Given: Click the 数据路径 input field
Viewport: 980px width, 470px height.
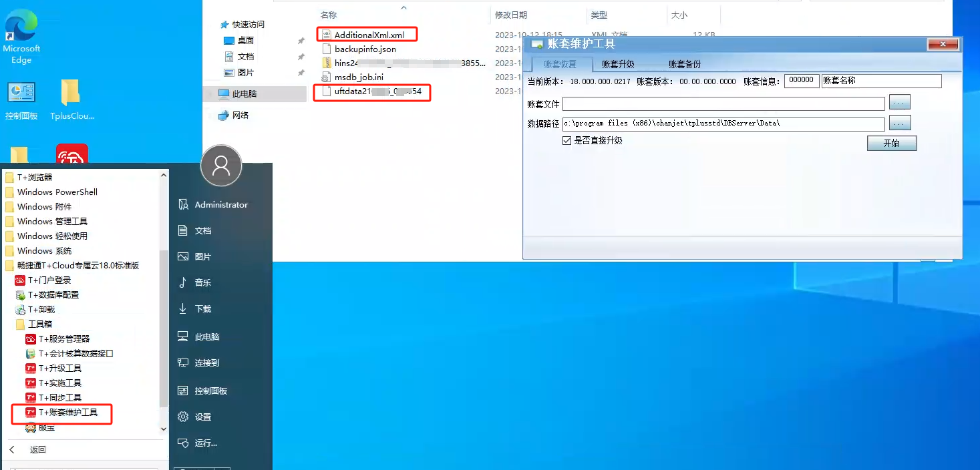Looking at the screenshot, I should [723, 124].
